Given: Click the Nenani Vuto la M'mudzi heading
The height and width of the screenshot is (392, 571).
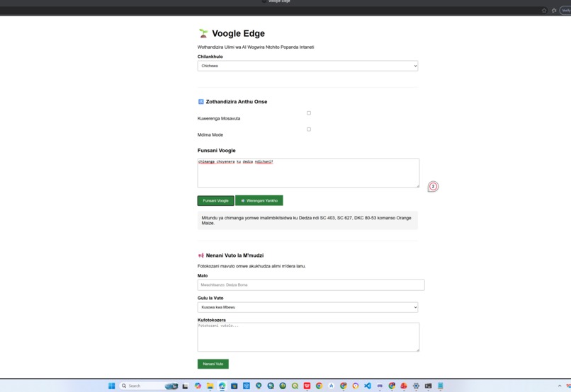Looking at the screenshot, I should [234, 255].
